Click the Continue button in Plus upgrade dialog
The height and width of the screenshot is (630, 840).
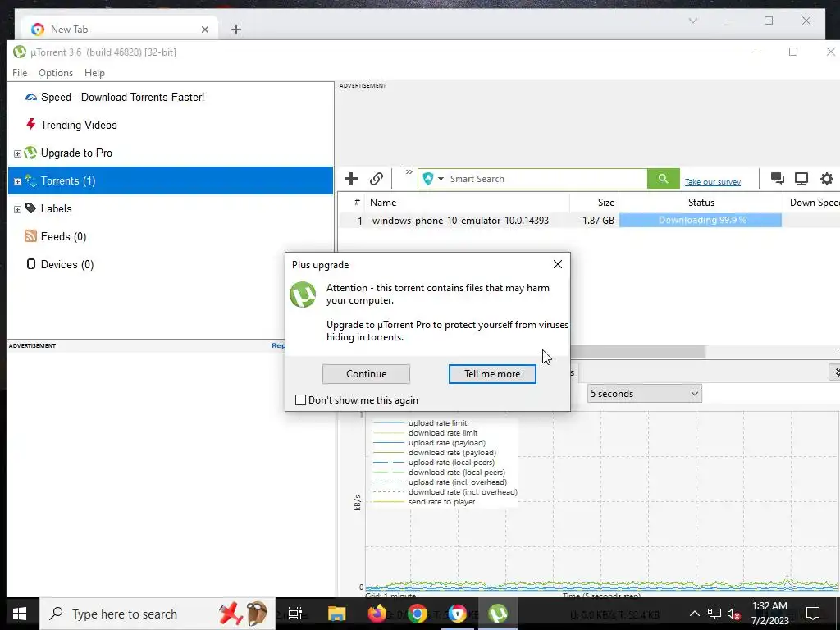(366, 374)
